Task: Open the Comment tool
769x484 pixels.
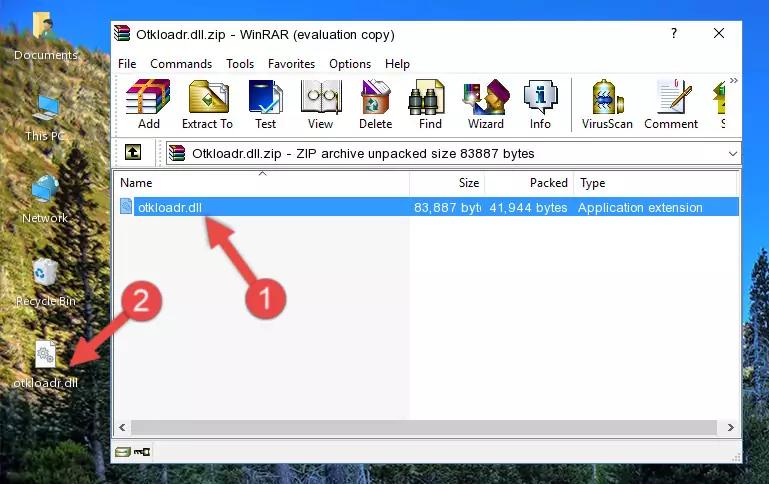Action: coord(671,104)
